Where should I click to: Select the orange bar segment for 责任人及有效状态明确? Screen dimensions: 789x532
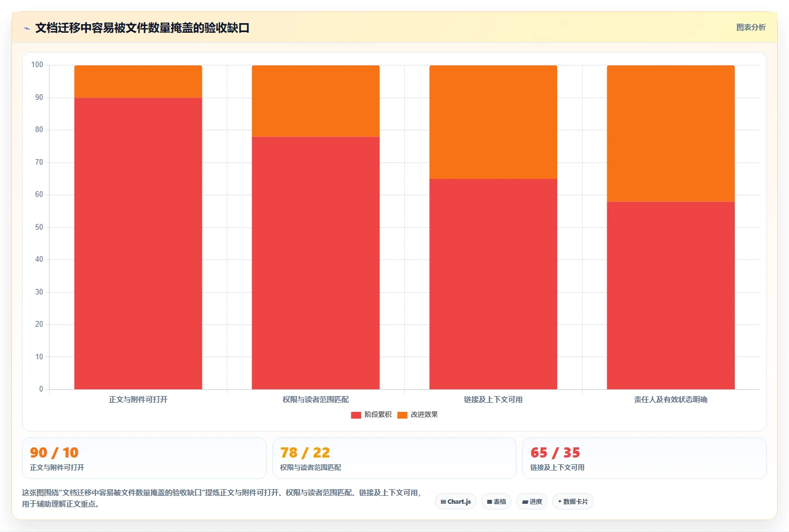[671, 133]
